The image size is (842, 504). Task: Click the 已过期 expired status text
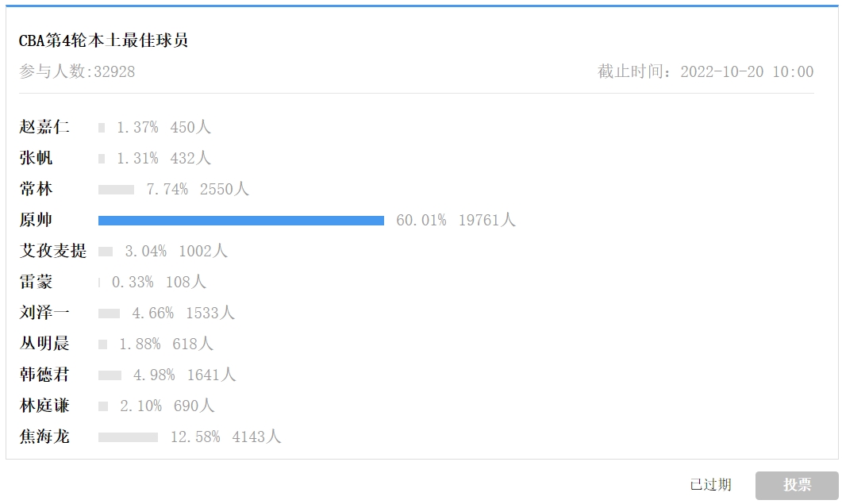(x=710, y=485)
